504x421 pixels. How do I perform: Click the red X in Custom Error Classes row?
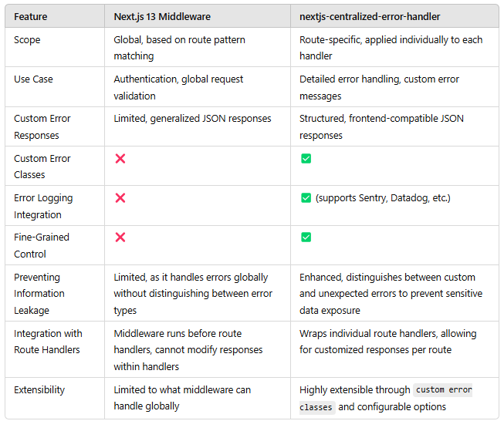pyautogui.click(x=120, y=158)
